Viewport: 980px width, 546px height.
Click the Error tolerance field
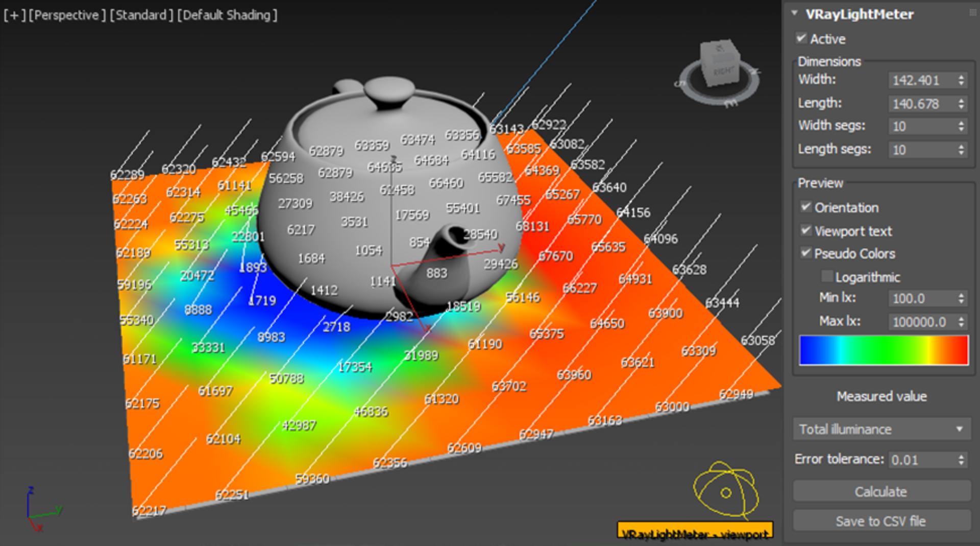pos(922,460)
